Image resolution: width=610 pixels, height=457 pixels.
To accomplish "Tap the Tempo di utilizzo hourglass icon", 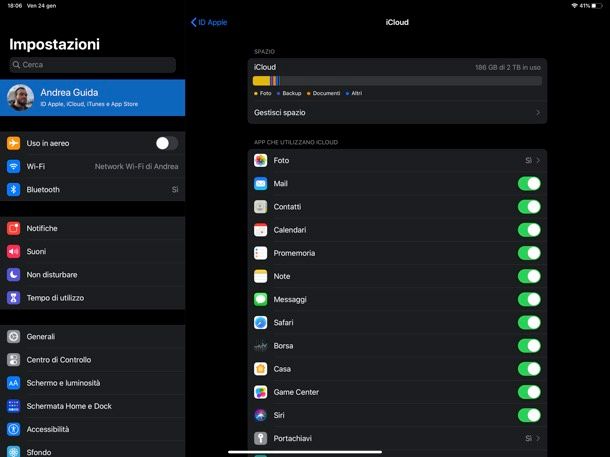I will (x=13, y=298).
